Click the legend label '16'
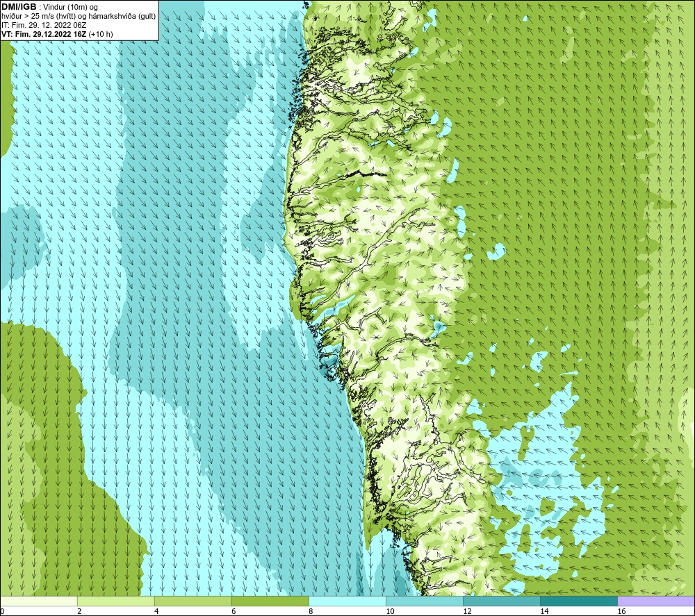695x616 pixels. (x=621, y=612)
